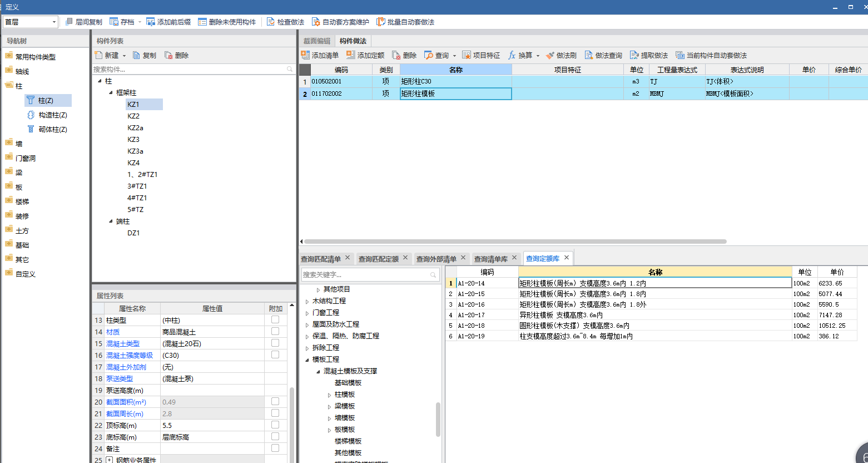Screen dimensions: 868x463
Task: Toggle 附加 checkbox for 底标高 row
Action: [275, 436]
